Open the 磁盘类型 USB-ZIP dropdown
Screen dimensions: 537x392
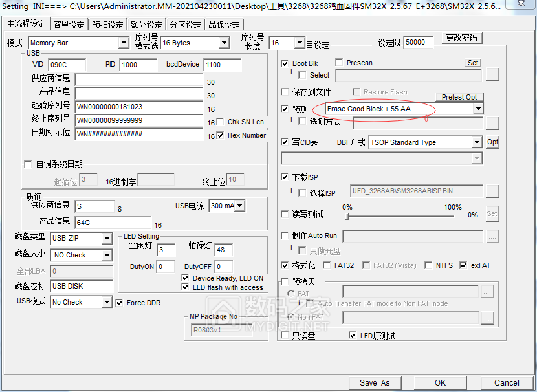click(107, 238)
